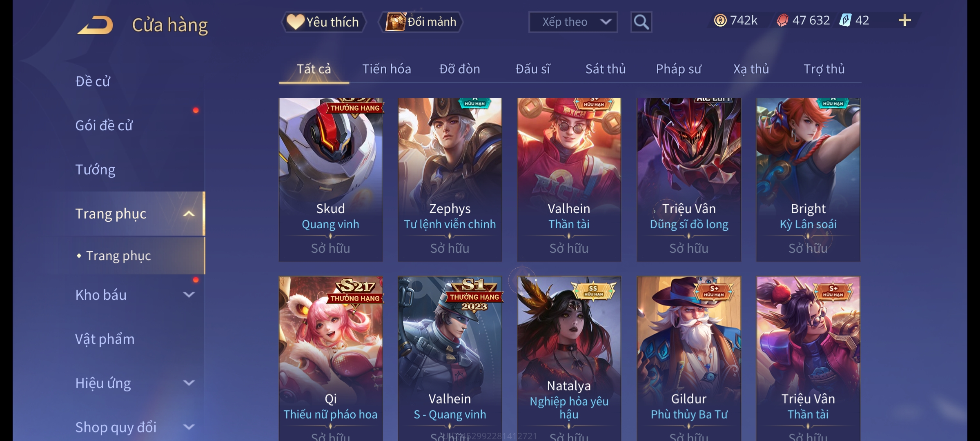
Task: Switch to the Sát thủ tab
Action: pyautogui.click(x=606, y=69)
